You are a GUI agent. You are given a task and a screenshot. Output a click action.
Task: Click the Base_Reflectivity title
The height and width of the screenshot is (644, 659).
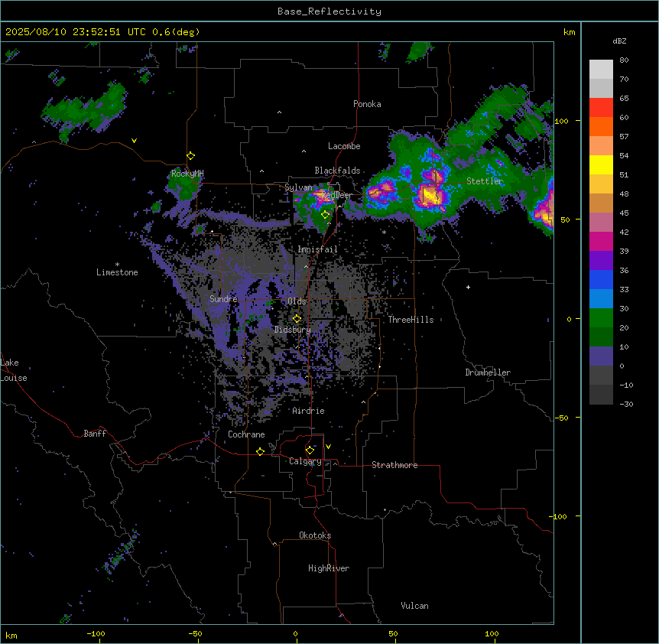click(329, 11)
